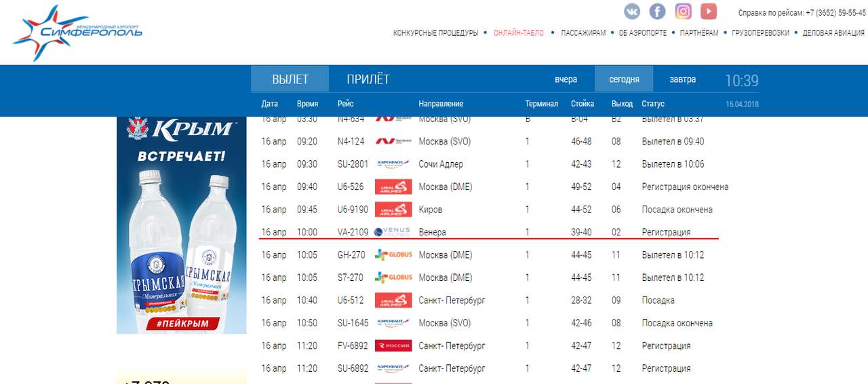Open the КОНКУРСНЫЕ ПРОЦЕДУРЫ menu item
Screen dimensions: 868x384
[x=435, y=33]
